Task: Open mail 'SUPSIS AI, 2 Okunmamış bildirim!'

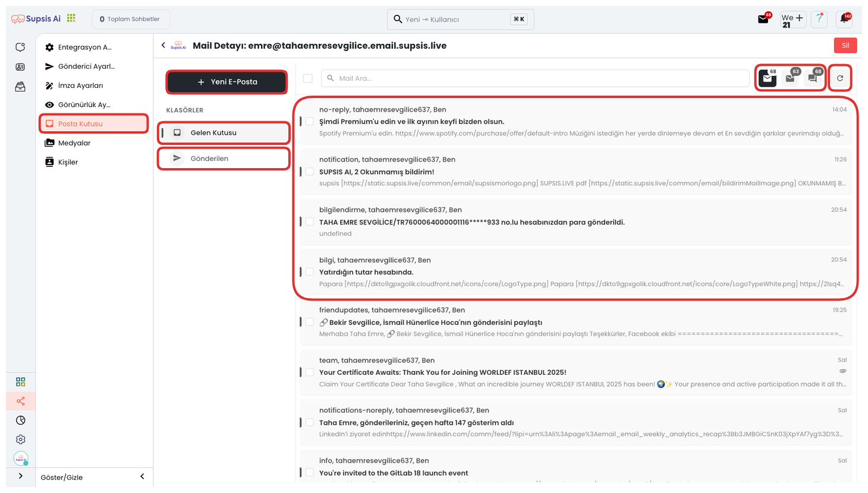Action: (x=575, y=172)
